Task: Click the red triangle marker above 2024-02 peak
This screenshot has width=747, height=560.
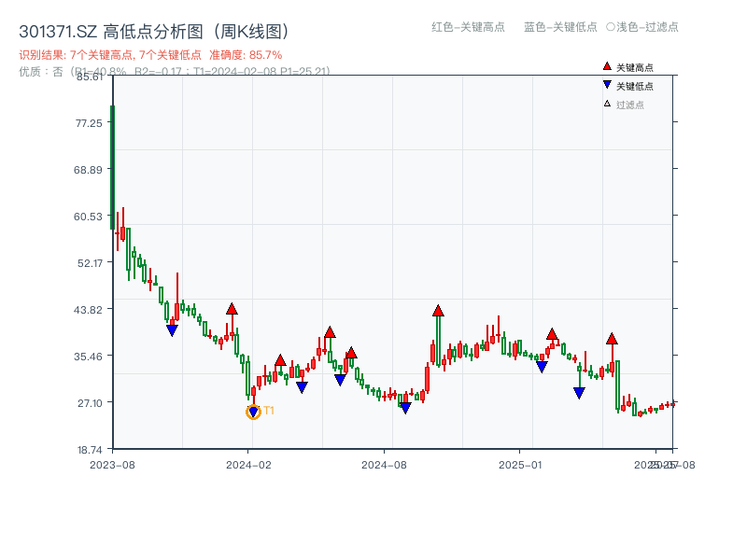Action: pos(231,308)
